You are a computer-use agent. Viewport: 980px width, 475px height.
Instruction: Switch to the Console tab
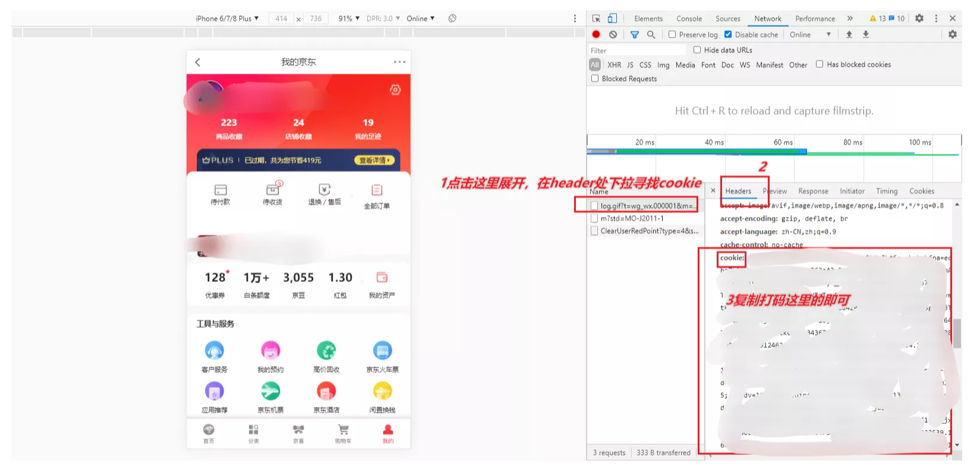689,18
